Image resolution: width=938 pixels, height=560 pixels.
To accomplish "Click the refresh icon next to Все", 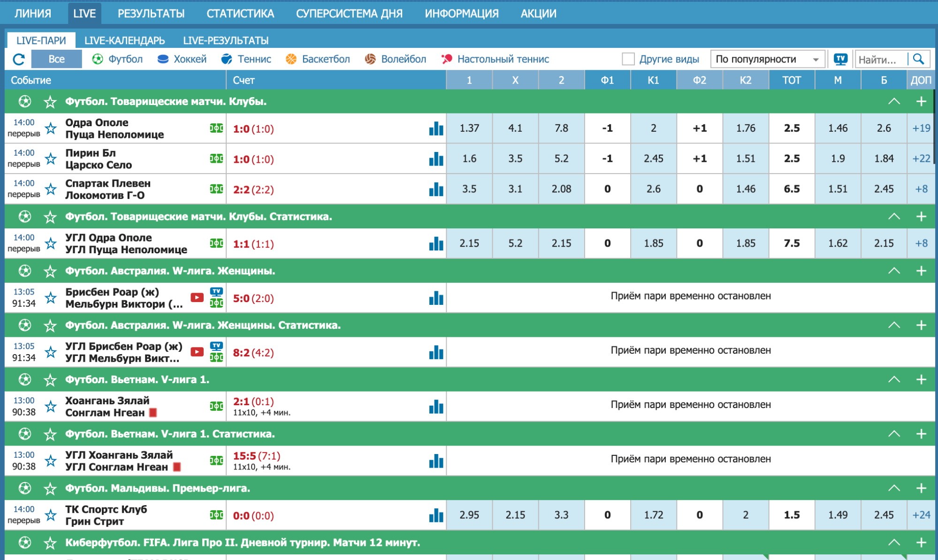I will pyautogui.click(x=19, y=59).
